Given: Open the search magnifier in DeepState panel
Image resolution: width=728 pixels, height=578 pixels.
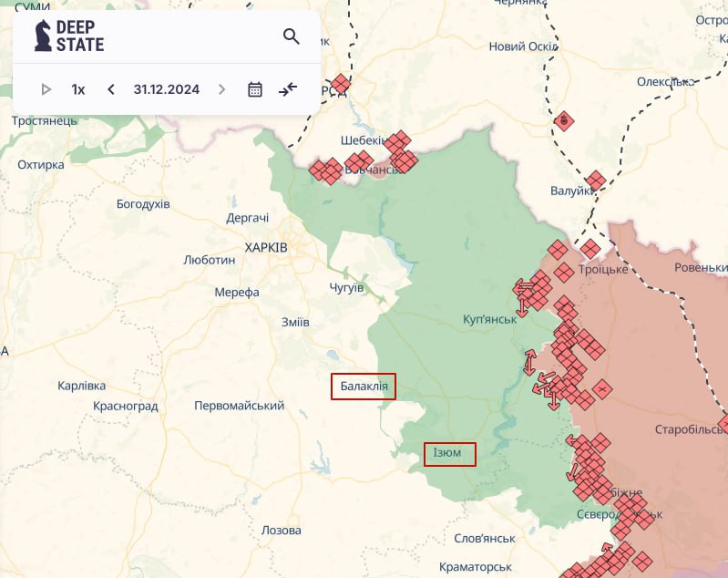Looking at the screenshot, I should pos(292,36).
